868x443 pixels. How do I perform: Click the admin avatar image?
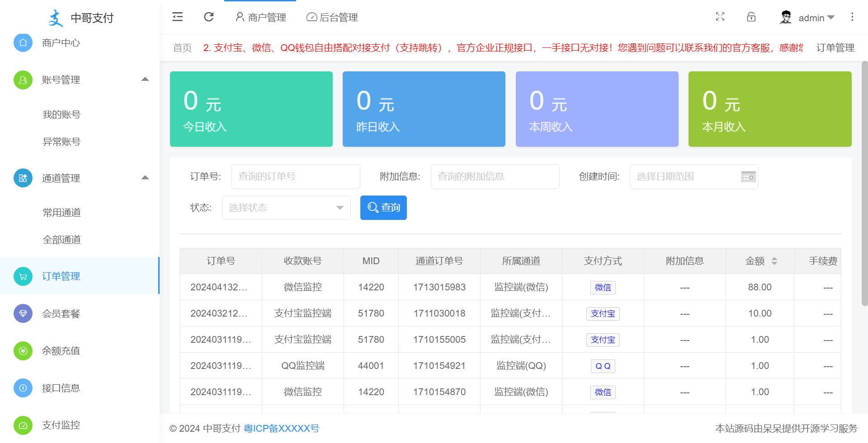(786, 17)
